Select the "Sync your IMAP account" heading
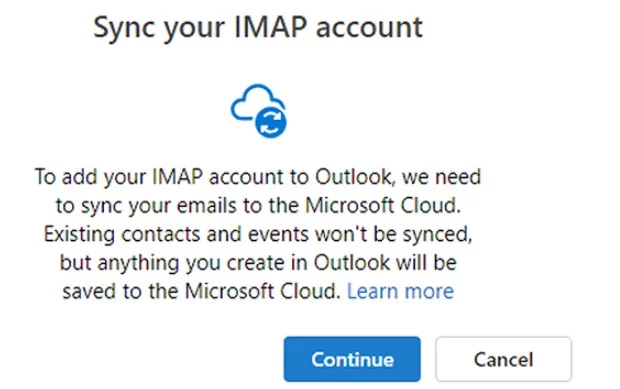 [258, 27]
